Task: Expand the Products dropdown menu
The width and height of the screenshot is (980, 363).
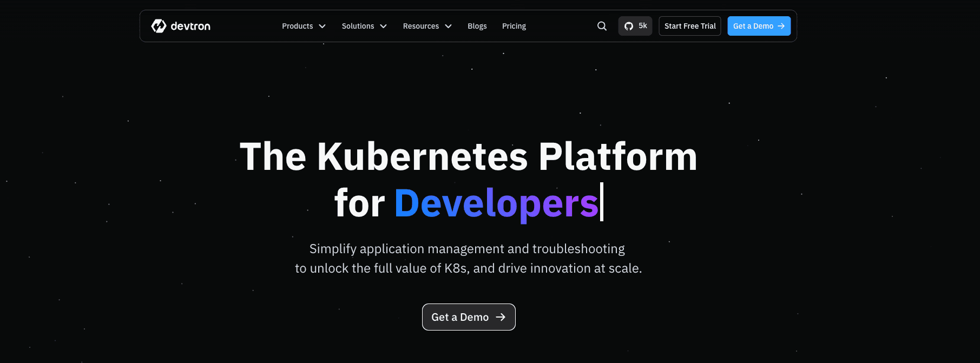Action: (304, 26)
